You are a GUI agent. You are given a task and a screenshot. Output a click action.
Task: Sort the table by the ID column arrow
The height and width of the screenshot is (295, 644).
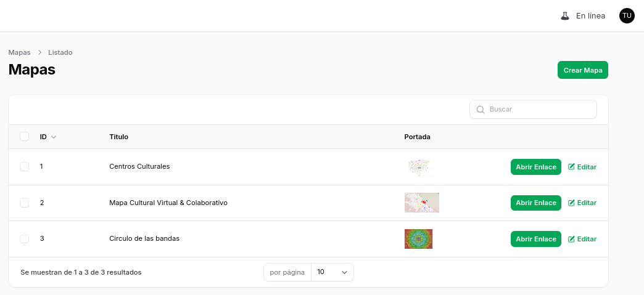(x=54, y=137)
